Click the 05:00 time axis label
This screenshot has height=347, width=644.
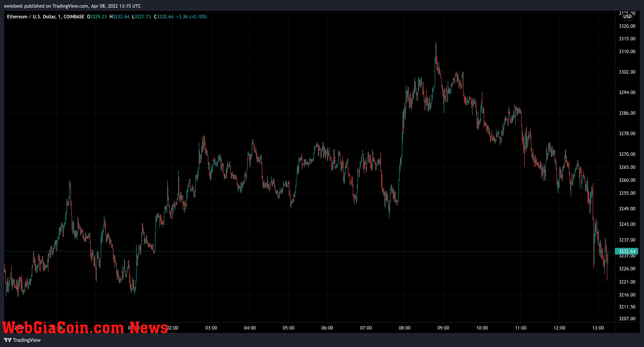coord(288,328)
